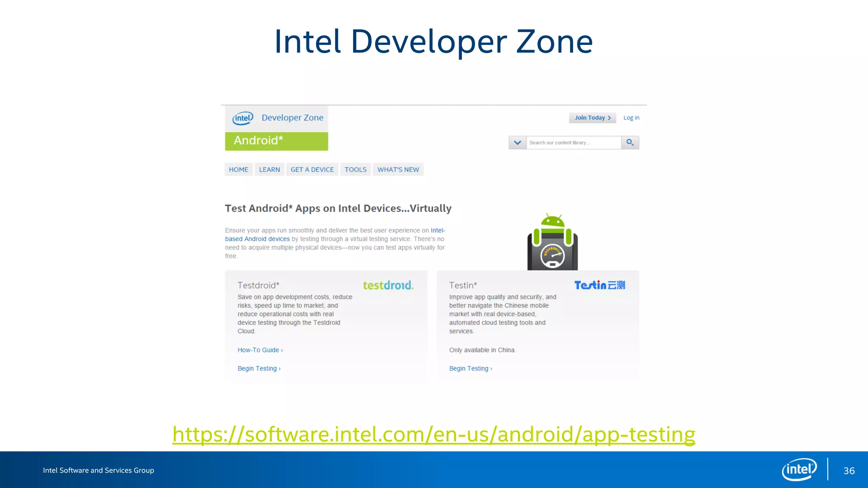Click Begin Testing under Testdroid

pyautogui.click(x=259, y=369)
